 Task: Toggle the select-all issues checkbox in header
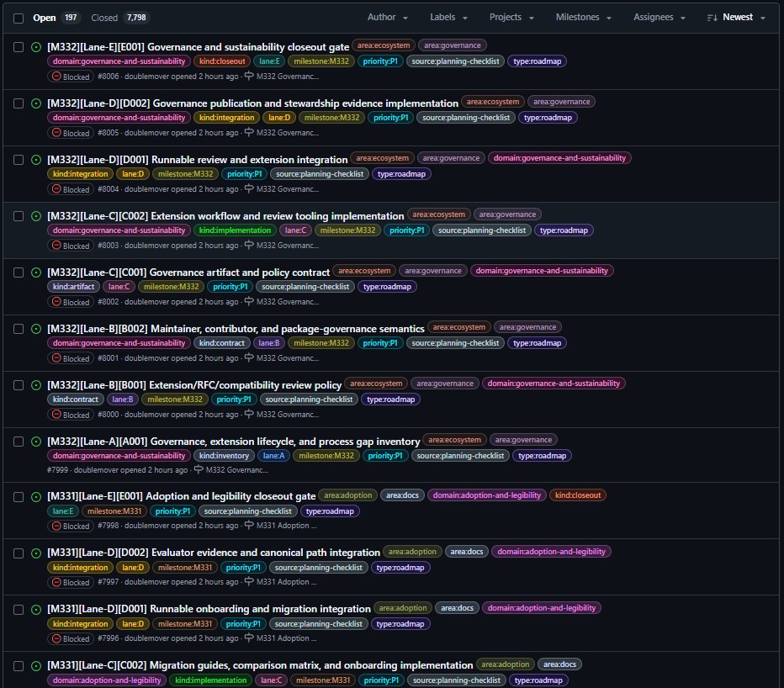click(19, 19)
